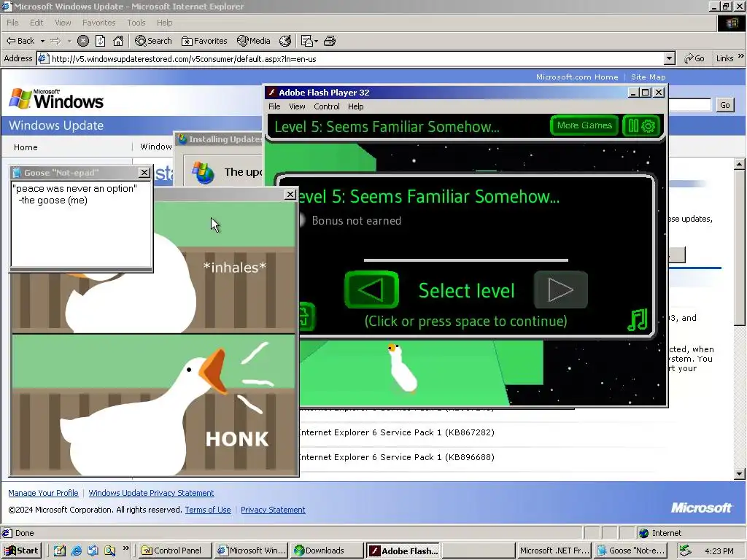
Task: Click the More Games button
Action: point(584,125)
